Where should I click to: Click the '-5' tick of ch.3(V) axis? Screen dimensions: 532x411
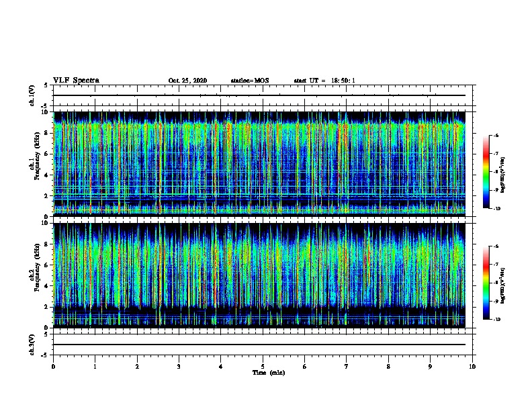click(x=45, y=355)
